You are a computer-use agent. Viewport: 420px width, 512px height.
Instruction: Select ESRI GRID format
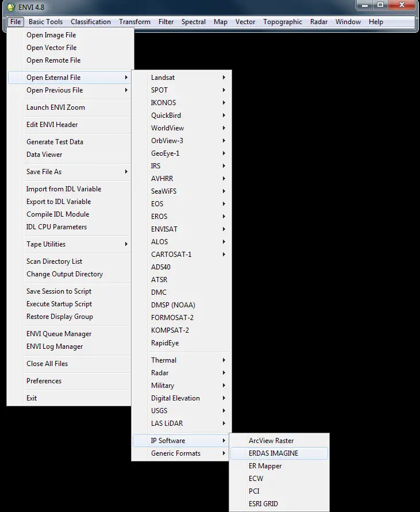(279, 504)
